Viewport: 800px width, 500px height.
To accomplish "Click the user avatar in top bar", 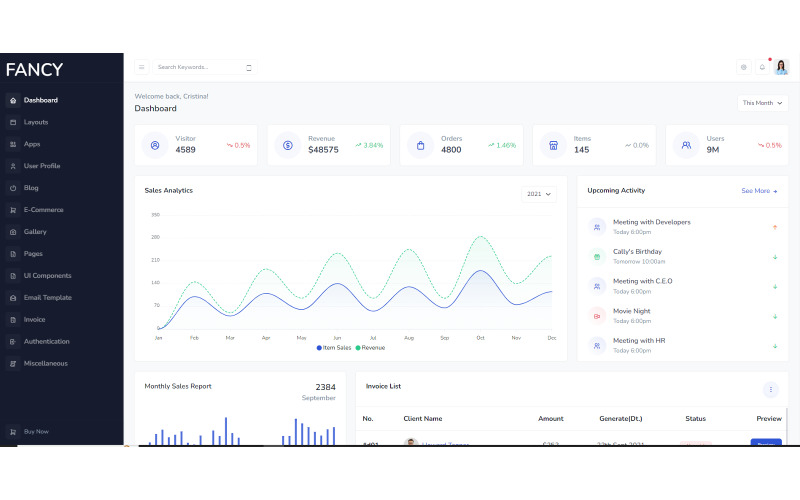I will point(781,67).
